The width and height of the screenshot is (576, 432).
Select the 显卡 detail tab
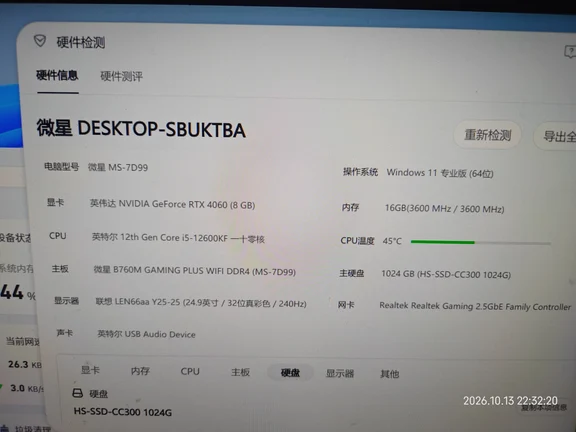[90, 370]
